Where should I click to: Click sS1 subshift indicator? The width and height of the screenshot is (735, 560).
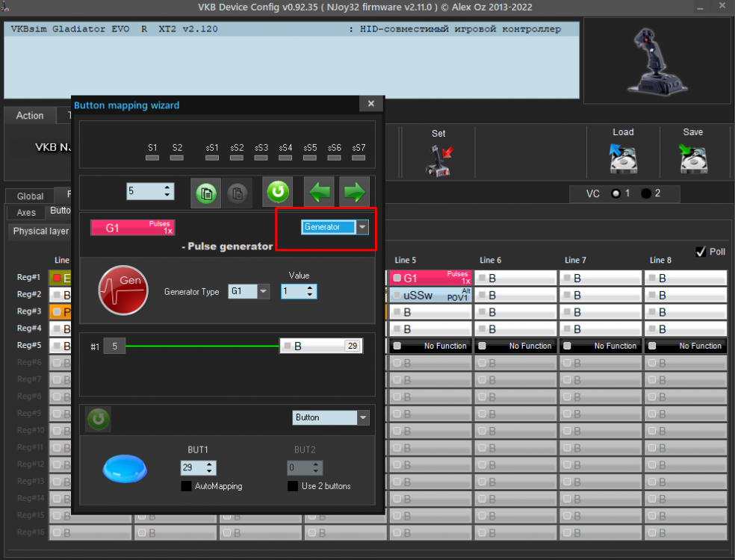tap(212, 158)
